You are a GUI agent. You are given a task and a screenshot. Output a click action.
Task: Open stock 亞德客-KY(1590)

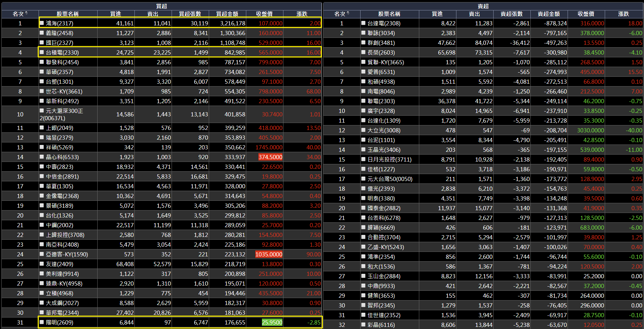67,254
